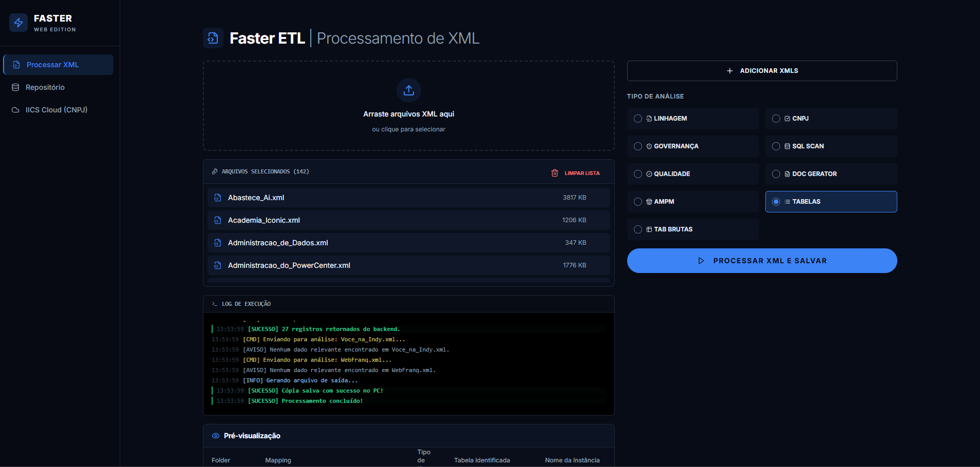
Task: Click the file icon of Administracao_do_PowerCenter.xml
Action: [218, 265]
